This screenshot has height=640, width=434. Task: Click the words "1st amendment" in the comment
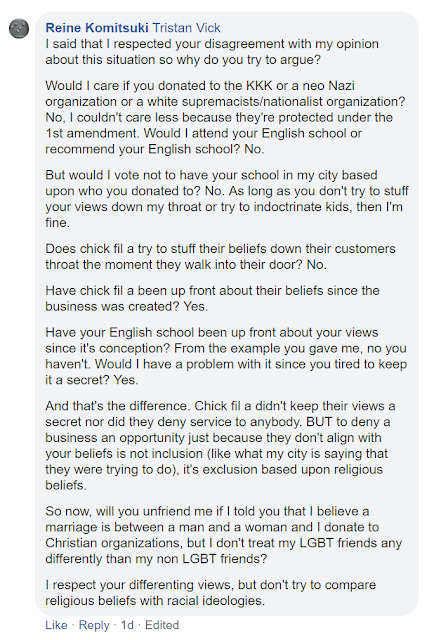(91, 133)
